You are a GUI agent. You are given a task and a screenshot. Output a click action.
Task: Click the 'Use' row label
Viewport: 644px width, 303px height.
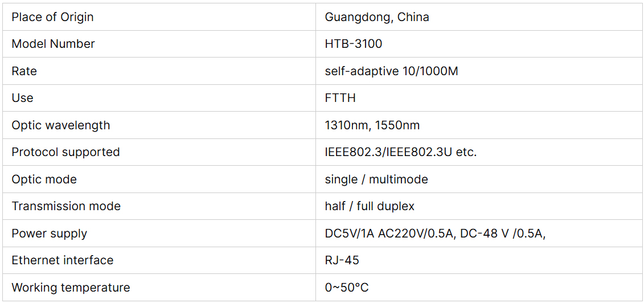pyautogui.click(x=22, y=98)
